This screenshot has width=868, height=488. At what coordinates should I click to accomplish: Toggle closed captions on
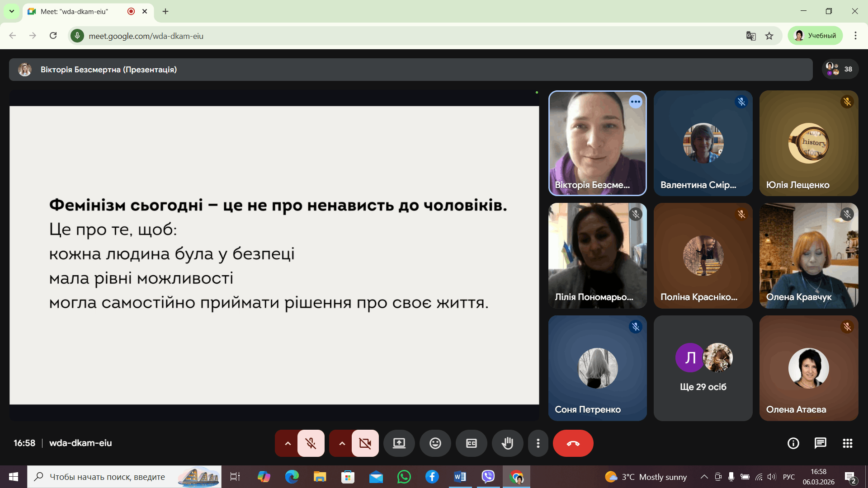click(471, 443)
